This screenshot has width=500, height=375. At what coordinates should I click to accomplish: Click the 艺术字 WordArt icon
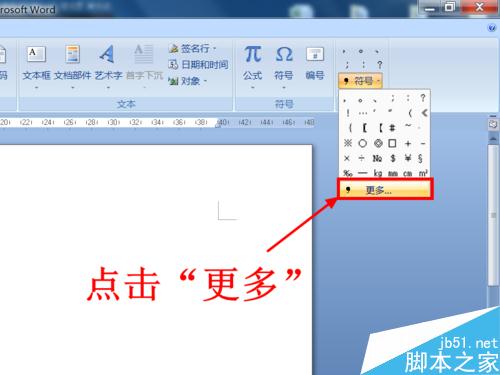pyautogui.click(x=107, y=54)
